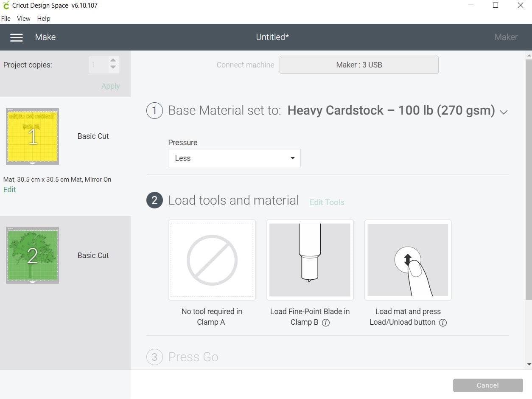Click the scrollbar up arrow
The width and height of the screenshot is (532, 399).
529,55
